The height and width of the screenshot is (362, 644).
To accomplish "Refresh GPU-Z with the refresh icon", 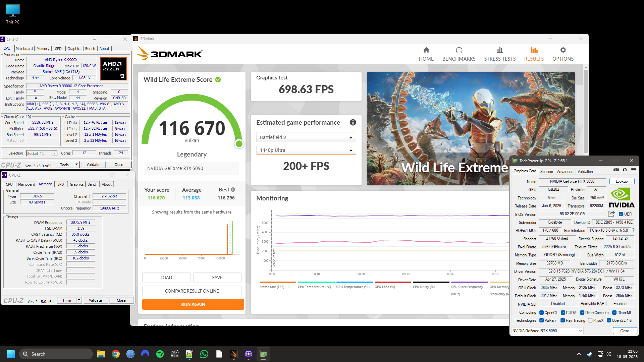I will pos(625,170).
